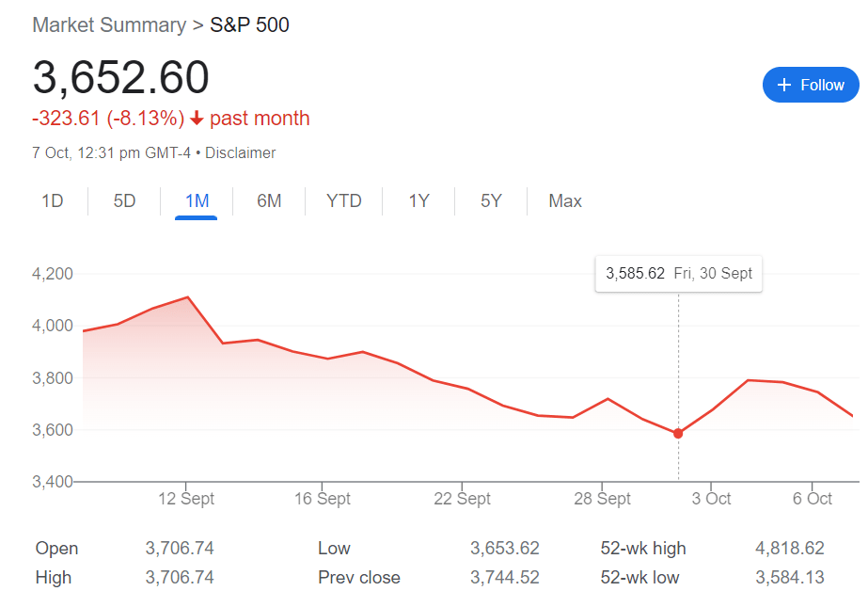Open the Market Summary breadcrumb link
This screenshot has width=868, height=607.
click(x=109, y=25)
